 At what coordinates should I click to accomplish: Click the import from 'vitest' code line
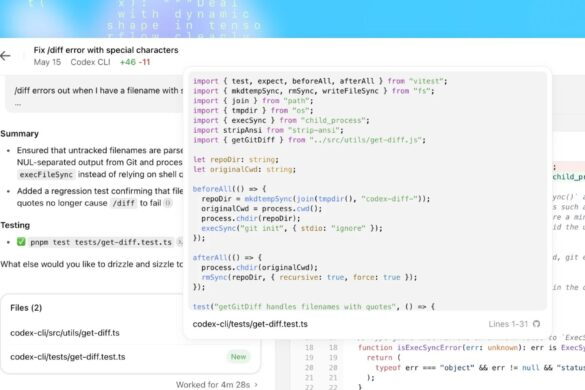click(320, 81)
